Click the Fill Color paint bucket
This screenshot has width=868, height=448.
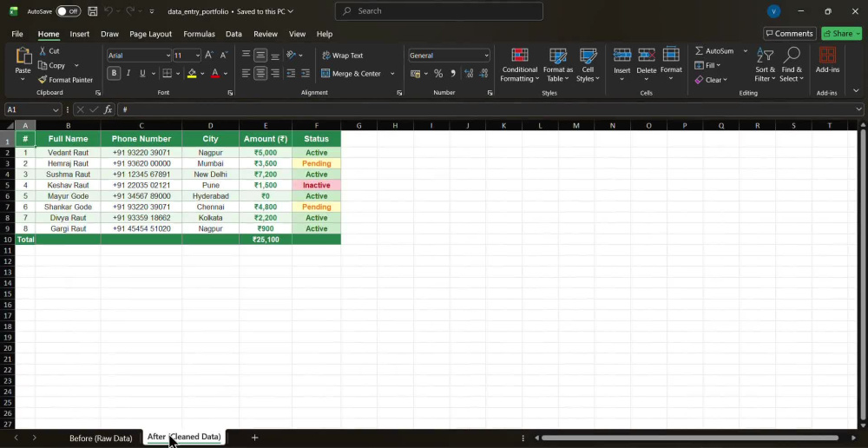[x=192, y=73]
